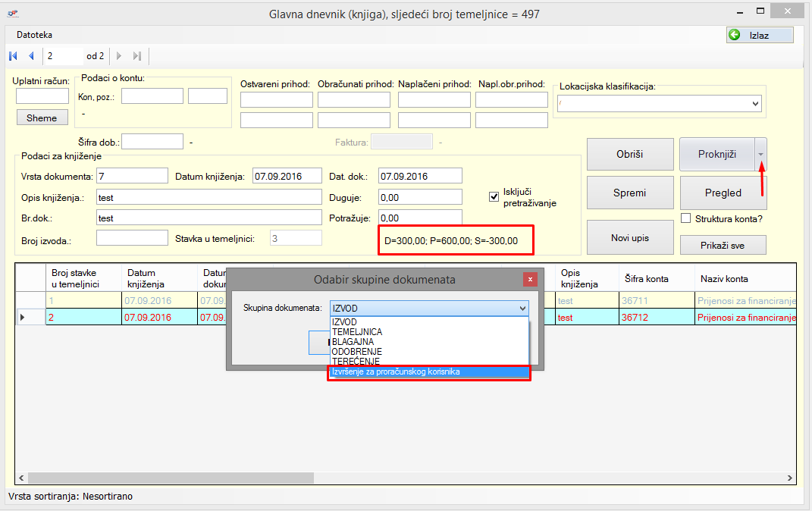Expand the Proknjiži split button arrow

coord(760,155)
